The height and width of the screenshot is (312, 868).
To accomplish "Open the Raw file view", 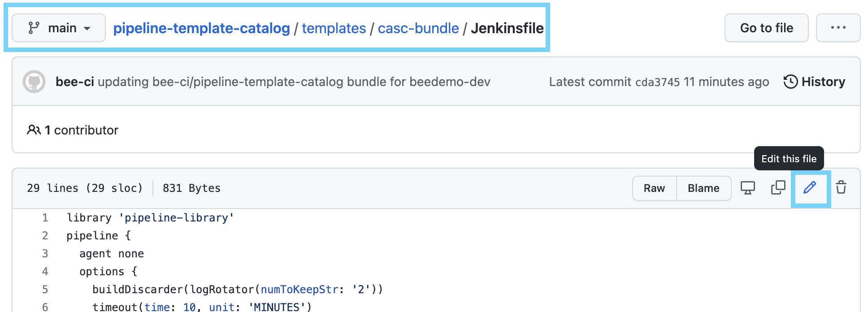I will click(x=654, y=188).
